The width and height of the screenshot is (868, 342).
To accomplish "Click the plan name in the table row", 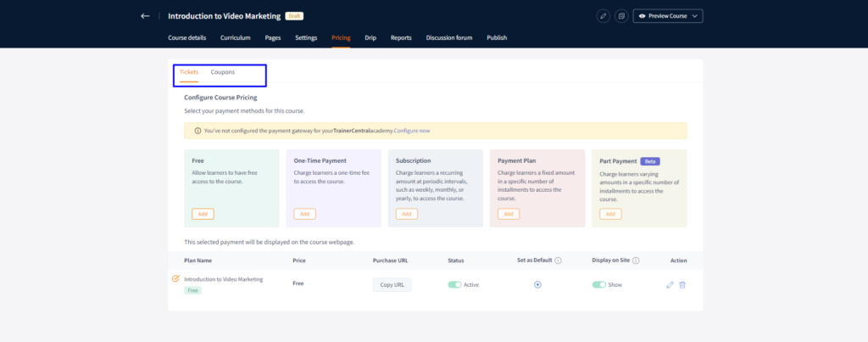I will pos(224,279).
